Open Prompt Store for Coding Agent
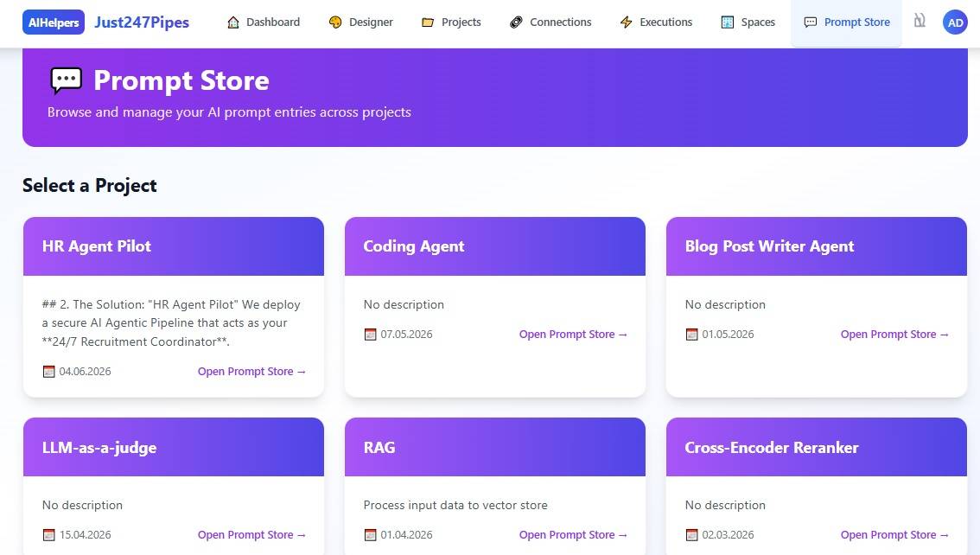The image size is (980, 555). tap(573, 335)
